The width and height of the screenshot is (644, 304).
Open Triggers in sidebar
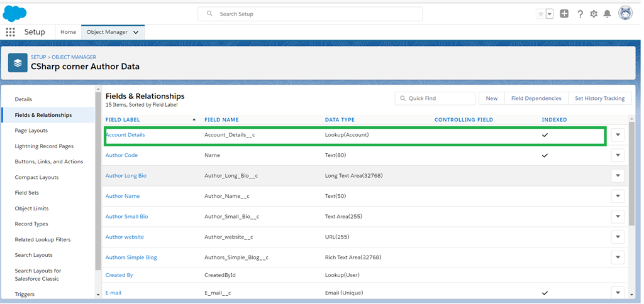coord(25,294)
